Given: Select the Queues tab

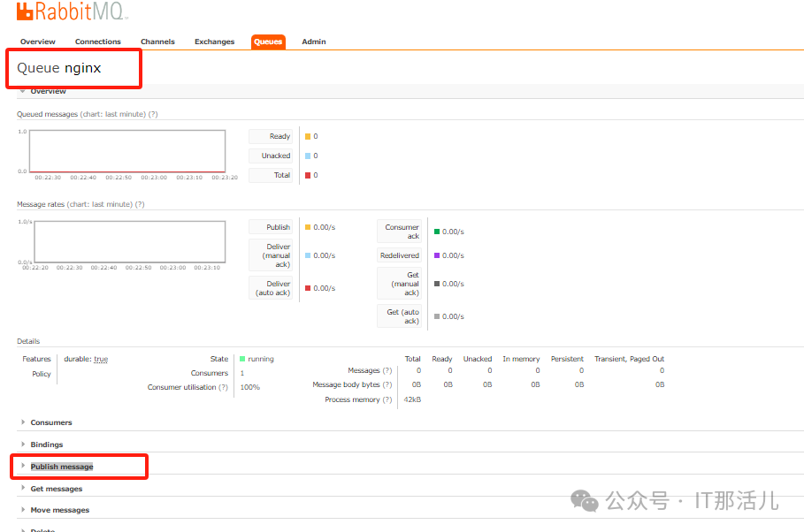Looking at the screenshot, I should pos(268,42).
